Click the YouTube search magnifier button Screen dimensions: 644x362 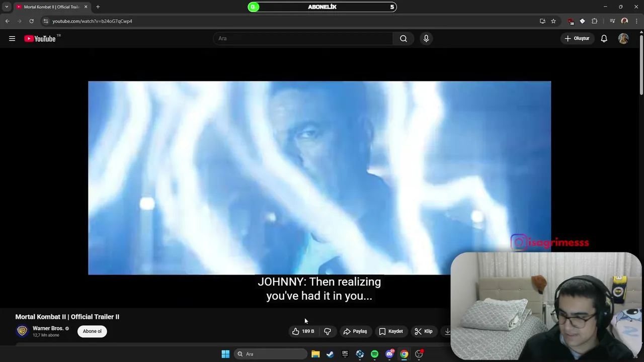pyautogui.click(x=404, y=39)
